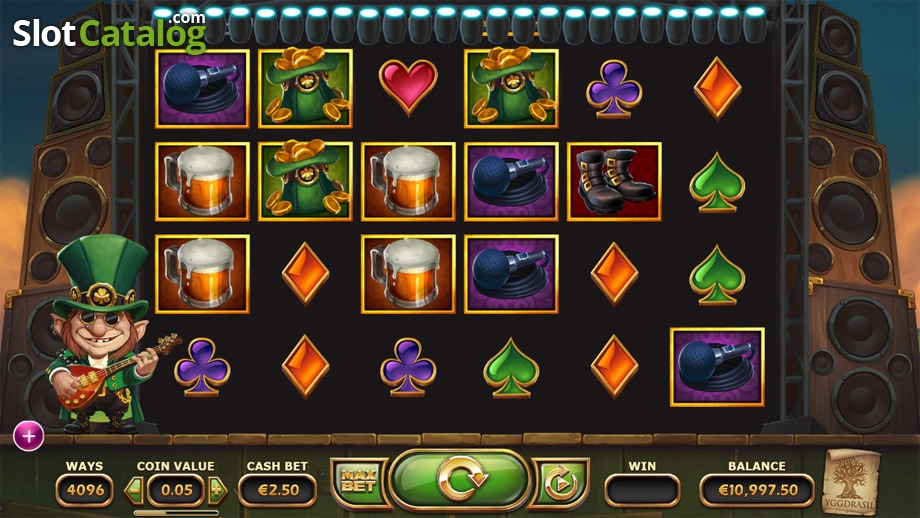Select the microphone symbol on the bottom row
The width and height of the screenshot is (920, 518).
click(717, 367)
